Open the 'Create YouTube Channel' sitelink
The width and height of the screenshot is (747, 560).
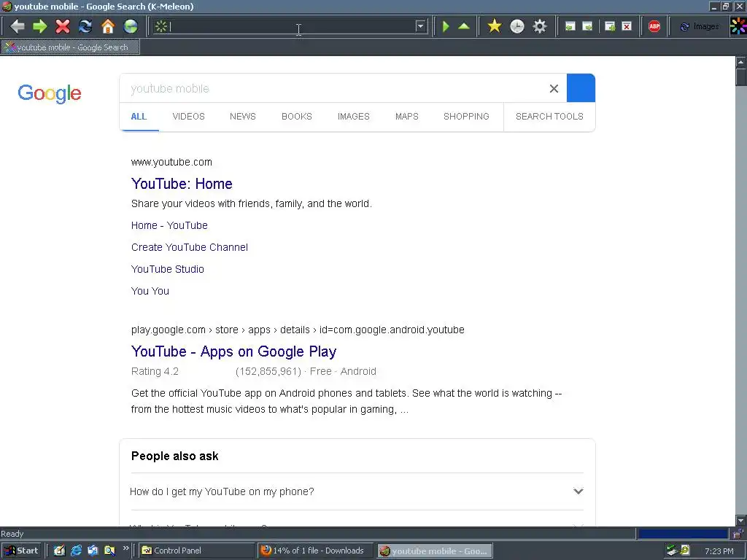[x=189, y=247]
